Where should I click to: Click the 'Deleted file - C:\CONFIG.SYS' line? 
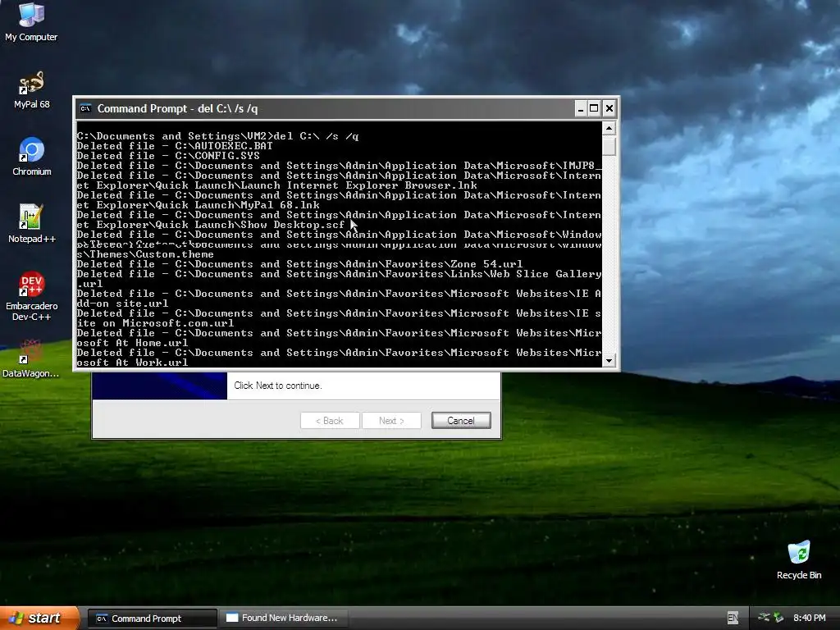click(x=168, y=155)
